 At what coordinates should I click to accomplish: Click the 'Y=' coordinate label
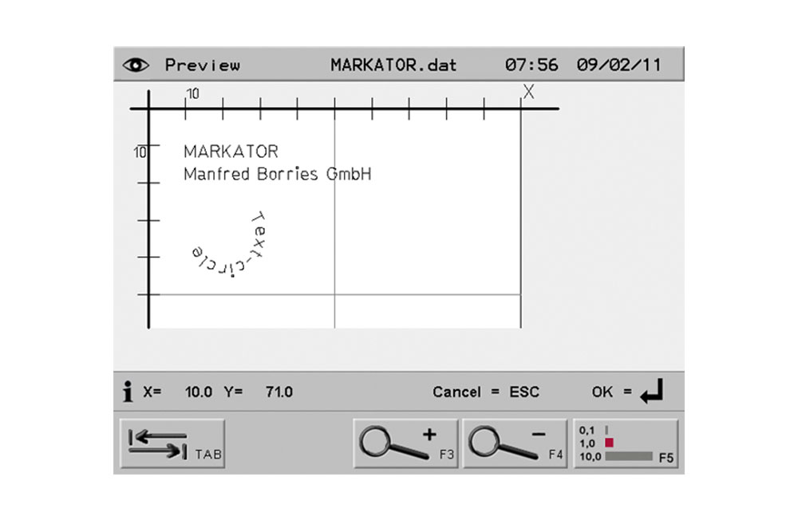click(233, 392)
